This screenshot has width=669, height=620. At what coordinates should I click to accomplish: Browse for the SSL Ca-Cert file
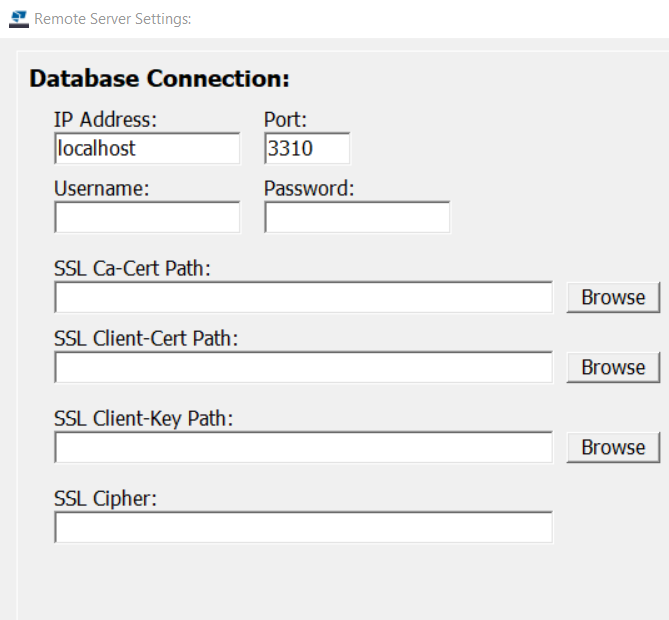[x=613, y=297]
